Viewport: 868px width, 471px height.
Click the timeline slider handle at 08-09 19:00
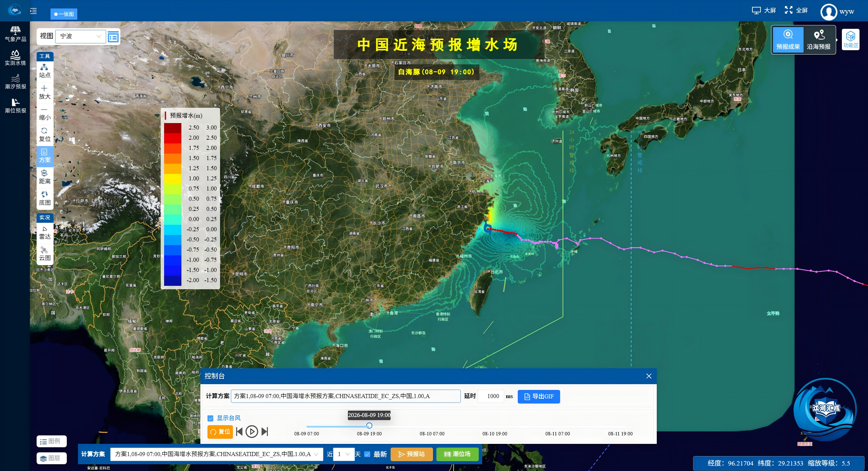[369, 426]
